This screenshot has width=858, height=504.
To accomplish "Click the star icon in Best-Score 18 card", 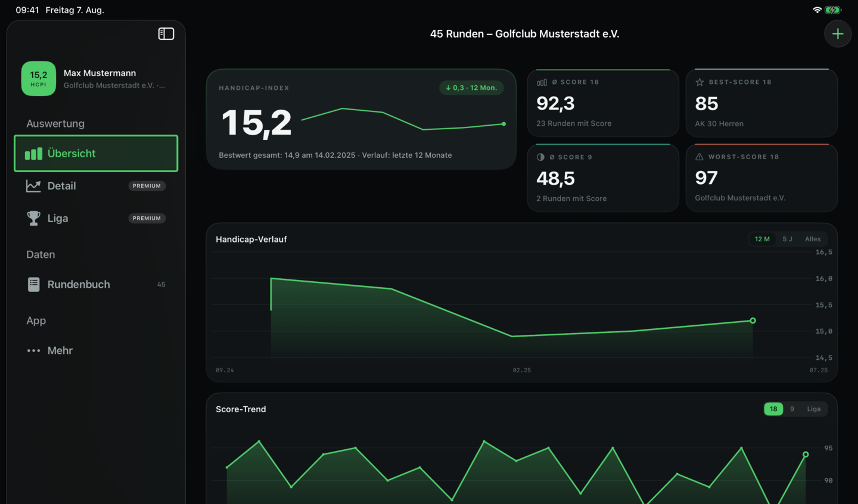I will coord(700,82).
